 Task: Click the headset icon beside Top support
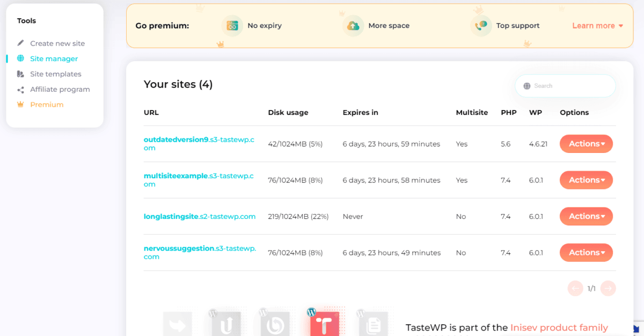pos(481,25)
